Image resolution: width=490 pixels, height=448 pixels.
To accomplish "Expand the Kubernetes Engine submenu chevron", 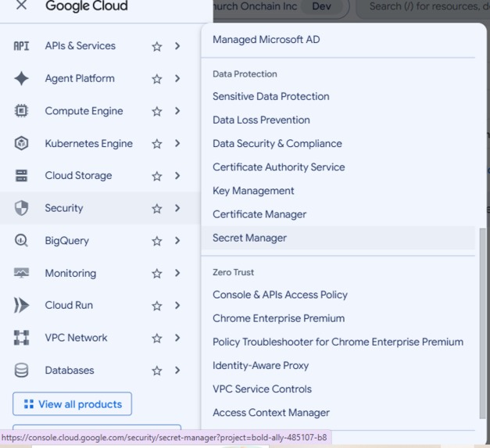I will click(177, 144).
